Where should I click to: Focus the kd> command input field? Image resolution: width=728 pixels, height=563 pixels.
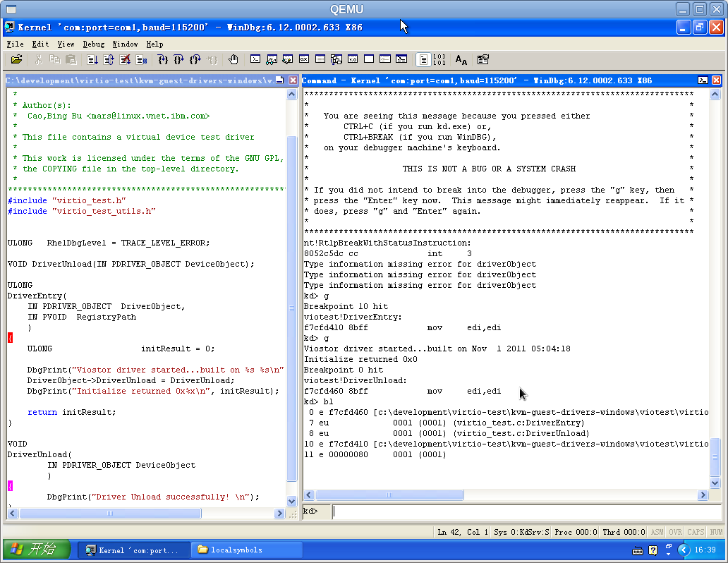click(526, 511)
